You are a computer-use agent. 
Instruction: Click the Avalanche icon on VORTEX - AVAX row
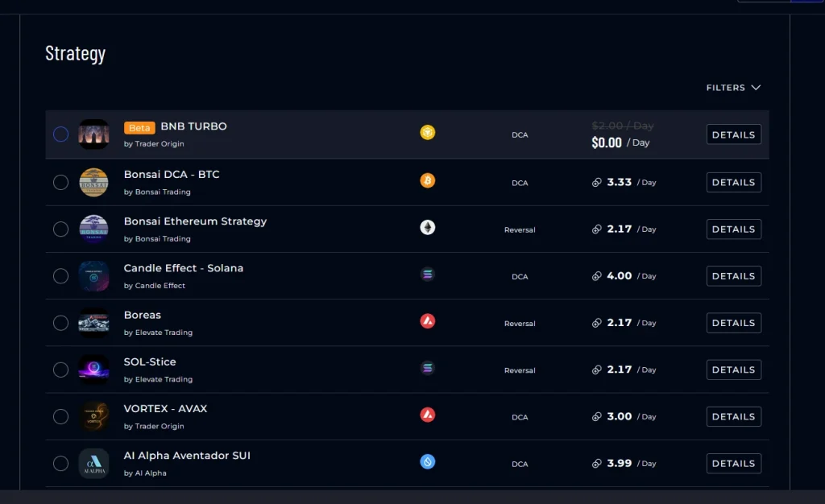click(428, 416)
